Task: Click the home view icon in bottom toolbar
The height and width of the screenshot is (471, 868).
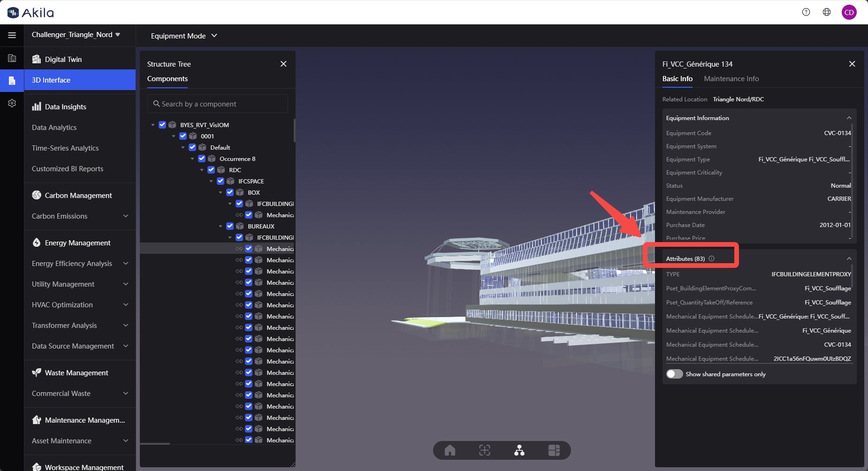Action: [x=450, y=450]
